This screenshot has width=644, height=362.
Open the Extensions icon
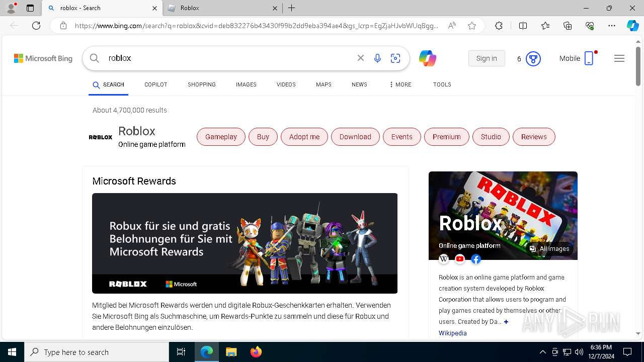[x=499, y=26]
